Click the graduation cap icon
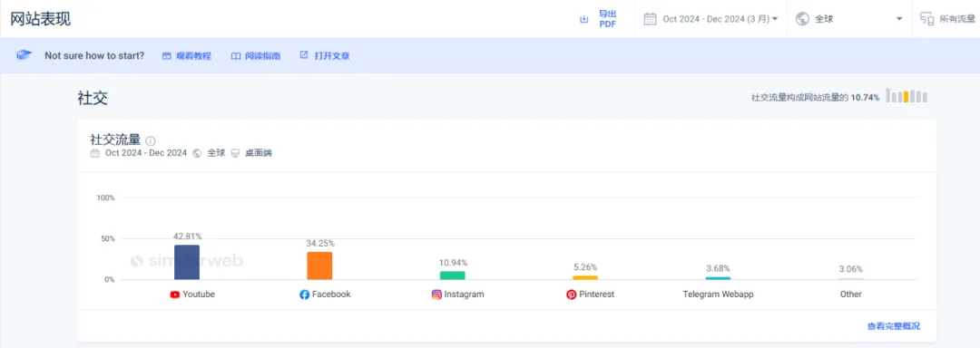Viewport: 980px width, 348px height. 24,55
